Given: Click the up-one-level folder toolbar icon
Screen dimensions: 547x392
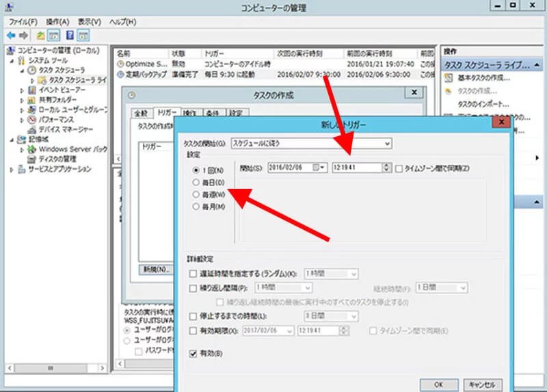Looking at the screenshot, I should (x=40, y=35).
